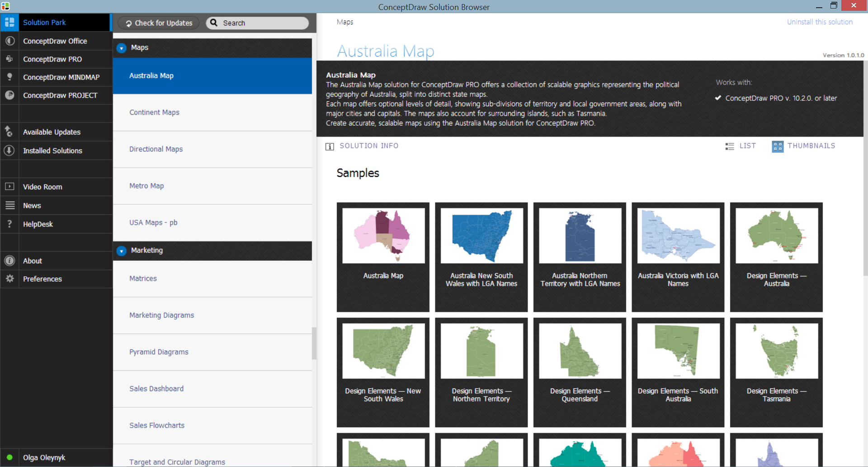Click the HelpDesk question mark icon
The height and width of the screenshot is (467, 868).
pos(9,224)
